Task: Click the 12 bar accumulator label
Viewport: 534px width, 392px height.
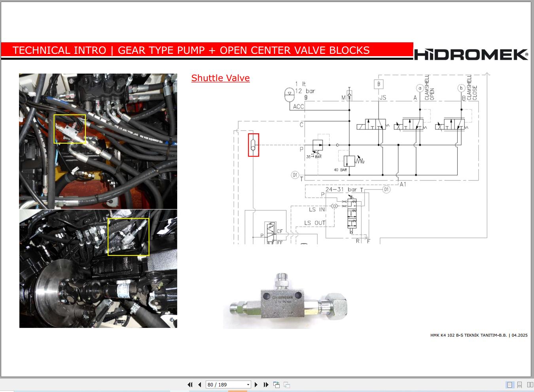Action: 305,91
